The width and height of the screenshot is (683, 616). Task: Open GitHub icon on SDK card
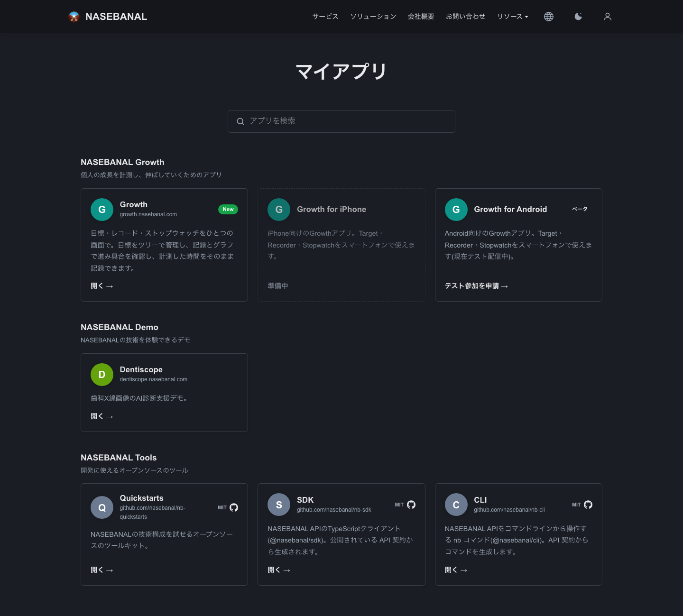pos(411,505)
